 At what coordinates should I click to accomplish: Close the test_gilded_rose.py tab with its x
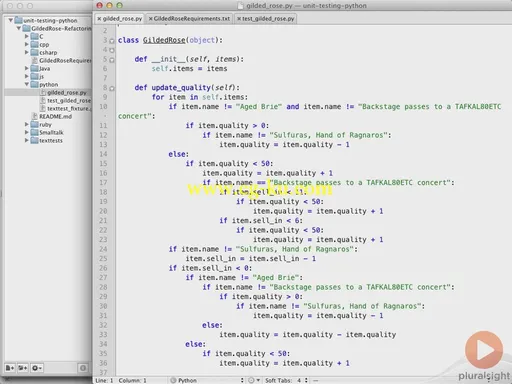pos(239,19)
